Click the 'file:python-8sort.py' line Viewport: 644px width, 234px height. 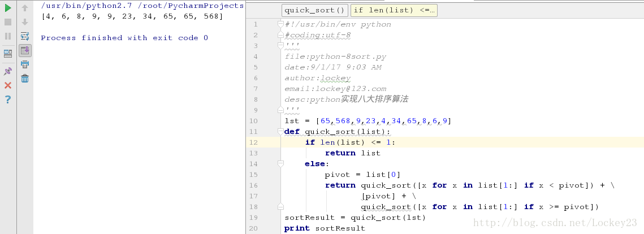click(335, 57)
